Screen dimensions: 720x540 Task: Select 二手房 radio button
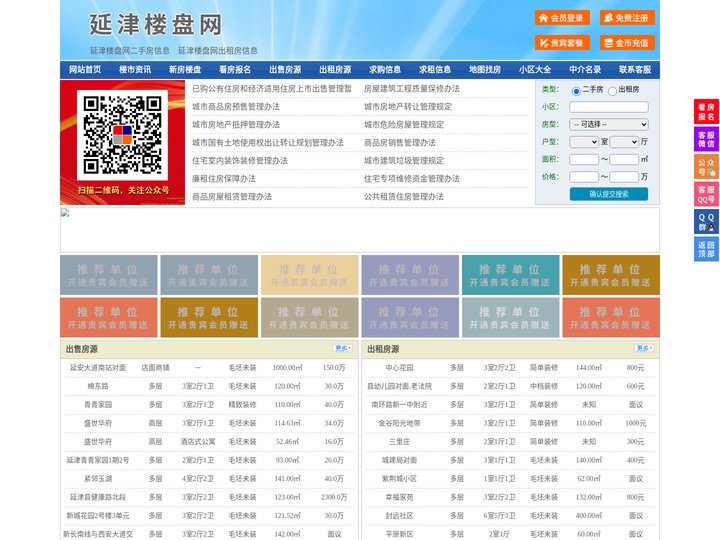point(576,91)
